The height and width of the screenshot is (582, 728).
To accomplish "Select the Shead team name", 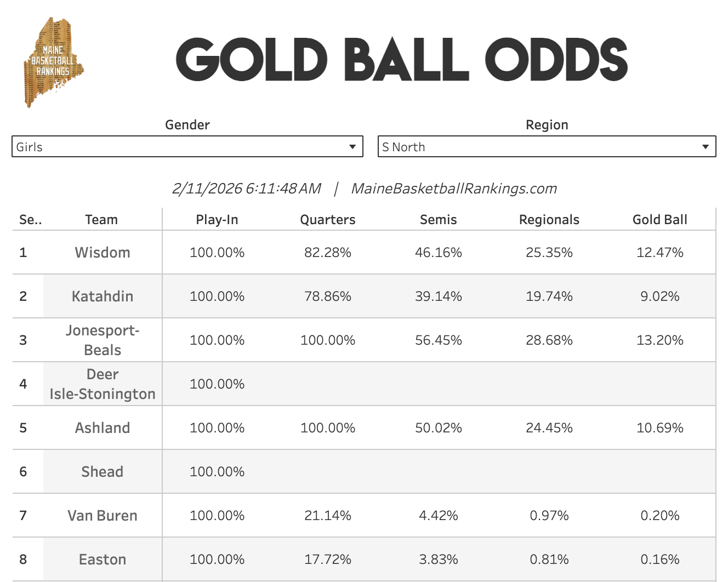I will pos(103,472).
